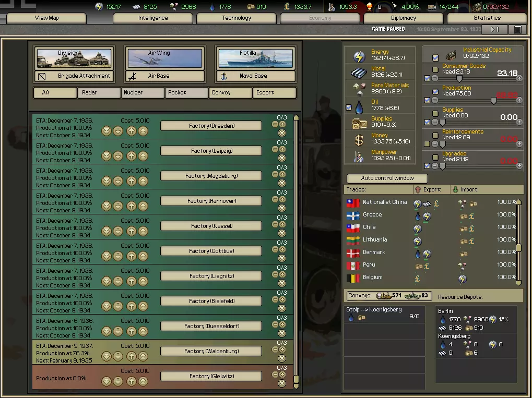Adjust the Production slider handle
This screenshot has height=398, width=532.
click(x=494, y=101)
